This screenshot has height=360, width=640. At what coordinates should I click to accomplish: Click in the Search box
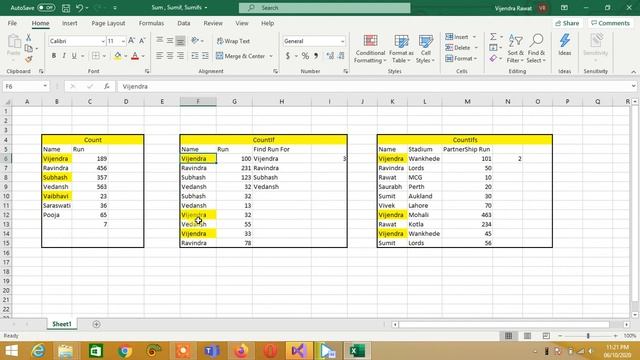pyautogui.click(x=324, y=8)
